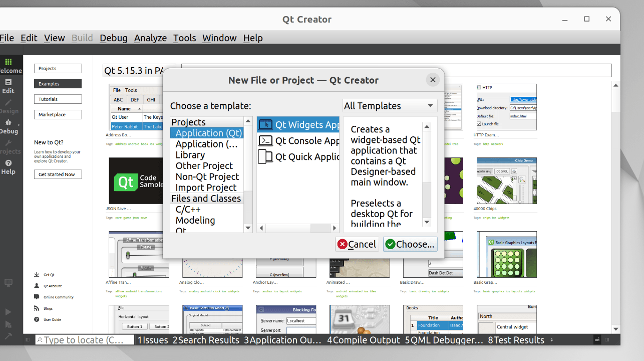Click category list scroll-down arrow
This screenshot has width=644, height=361.
(x=248, y=228)
